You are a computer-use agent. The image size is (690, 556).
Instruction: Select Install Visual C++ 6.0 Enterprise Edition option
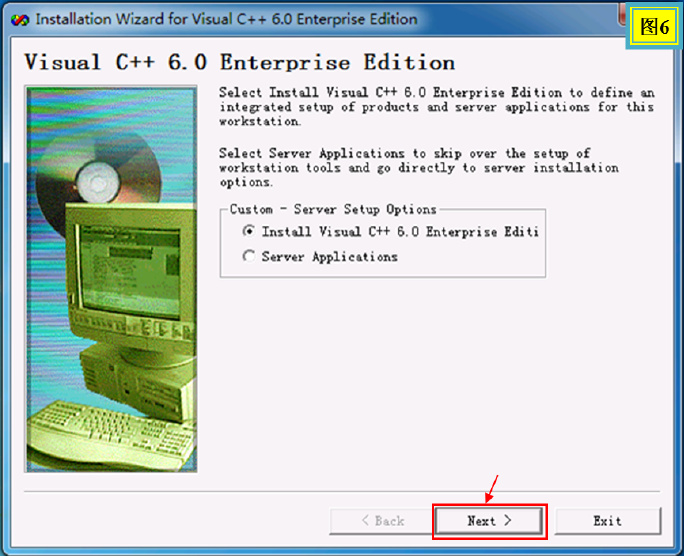(391, 232)
